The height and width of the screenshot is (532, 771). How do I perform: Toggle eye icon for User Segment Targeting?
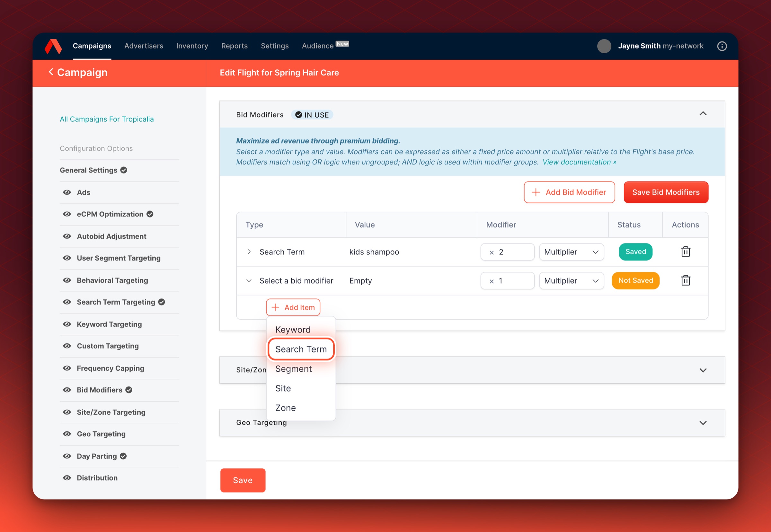pos(67,258)
